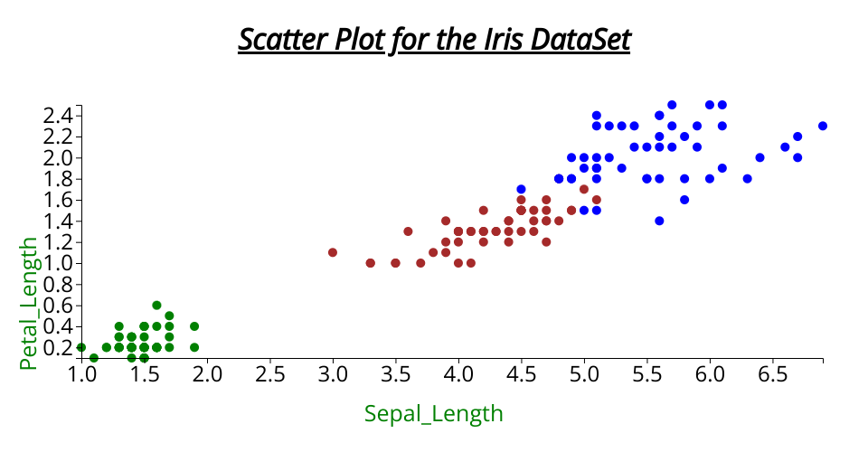The height and width of the screenshot is (452, 868).
Task: Select the isolated brown point at sepal length 3.0
Action: 333,252
